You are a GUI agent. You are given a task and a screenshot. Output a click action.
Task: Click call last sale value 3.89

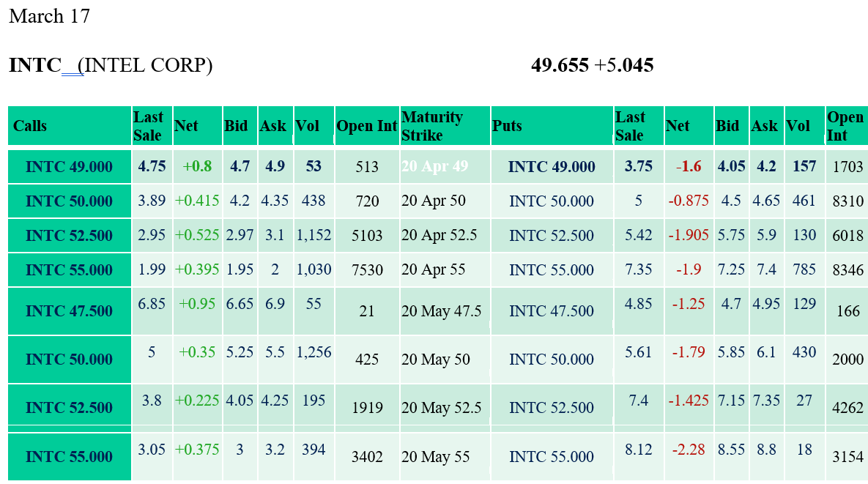click(152, 200)
